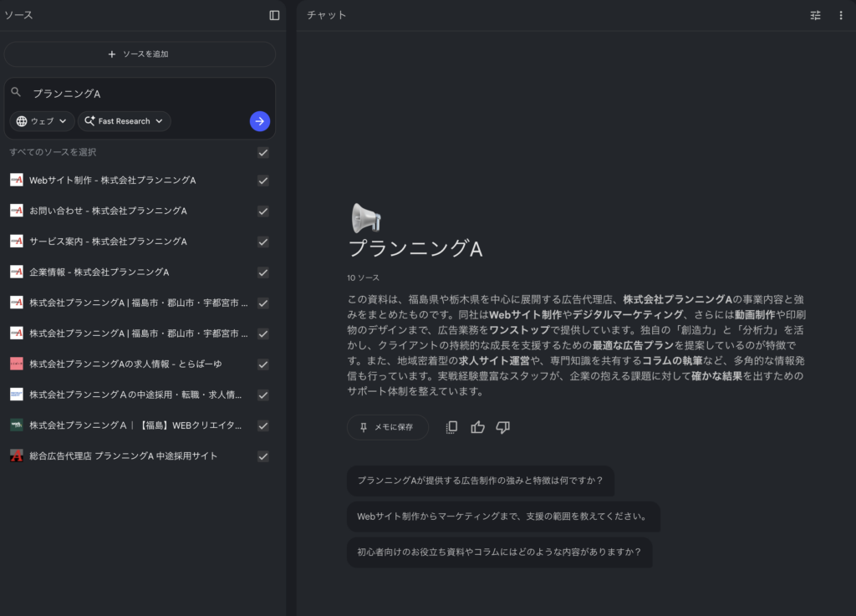Give thumbs down to the summary
This screenshot has width=856, height=616.
[502, 427]
